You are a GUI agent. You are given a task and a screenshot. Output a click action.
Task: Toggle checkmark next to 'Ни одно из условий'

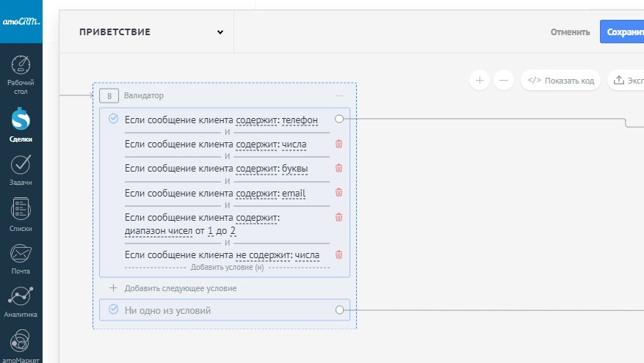click(113, 309)
